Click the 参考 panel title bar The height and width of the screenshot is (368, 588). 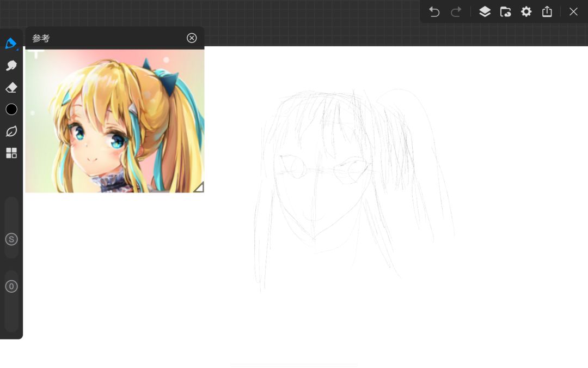[103, 38]
